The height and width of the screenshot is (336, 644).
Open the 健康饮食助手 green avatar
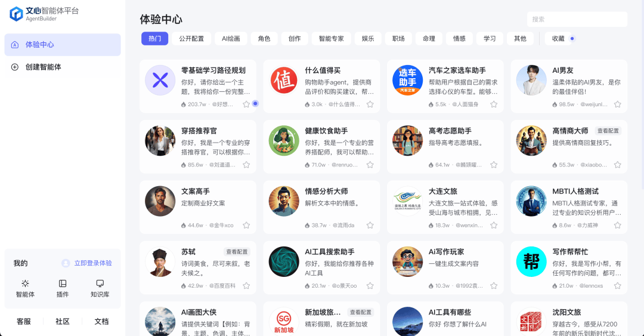pyautogui.click(x=284, y=141)
